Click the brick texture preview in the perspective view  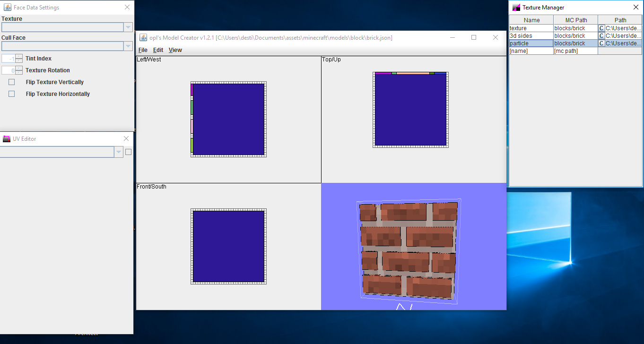(408, 250)
